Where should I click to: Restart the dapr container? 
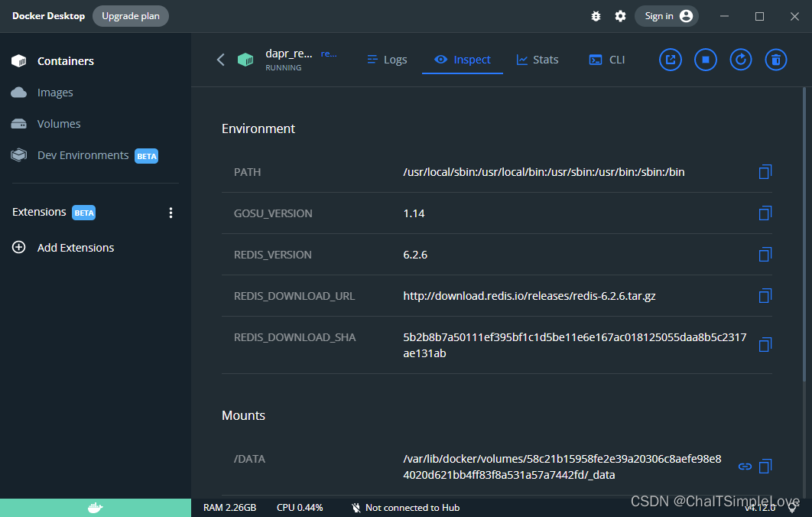(740, 60)
